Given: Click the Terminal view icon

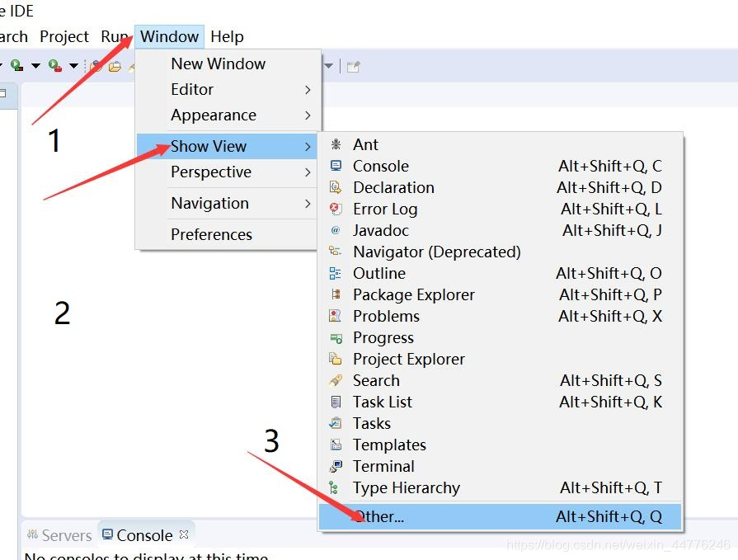Looking at the screenshot, I should point(336,466).
